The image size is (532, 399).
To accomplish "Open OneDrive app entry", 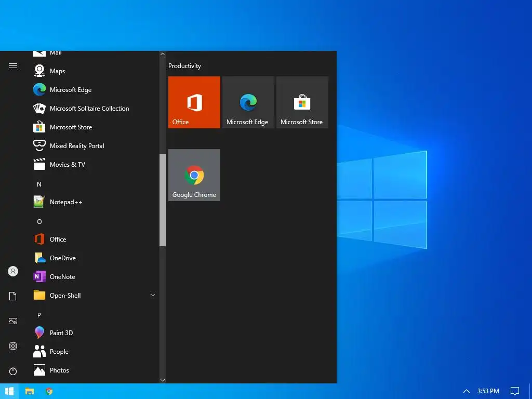I will (x=95, y=258).
